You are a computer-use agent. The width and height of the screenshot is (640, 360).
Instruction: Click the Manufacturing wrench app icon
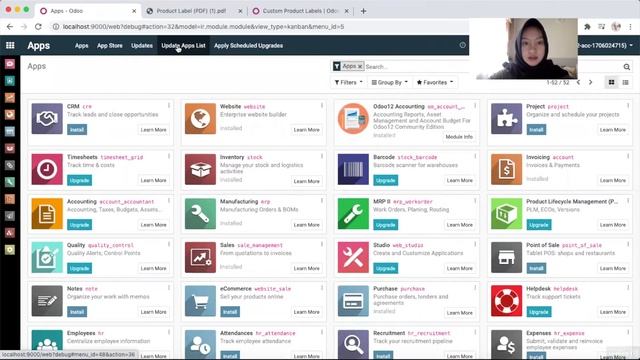pos(200,214)
